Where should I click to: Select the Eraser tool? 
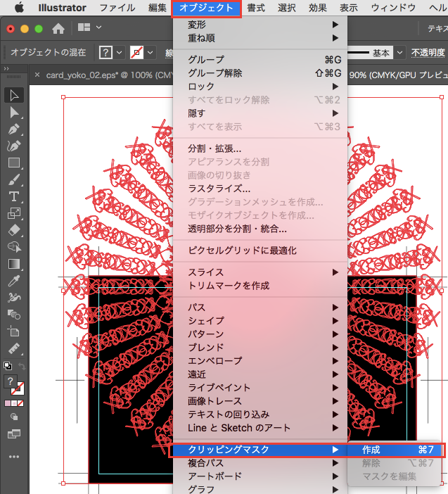[13, 230]
